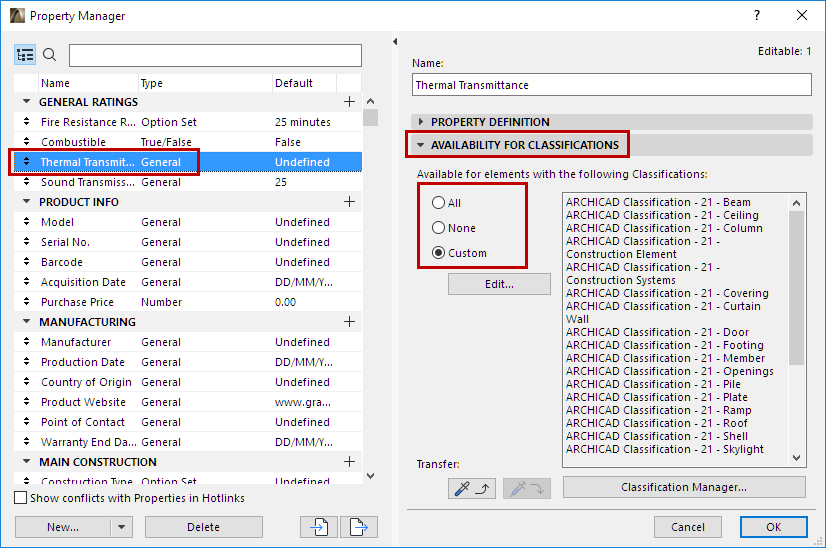This screenshot has width=826, height=548.
Task: Click the Default column header
Action: click(304, 83)
